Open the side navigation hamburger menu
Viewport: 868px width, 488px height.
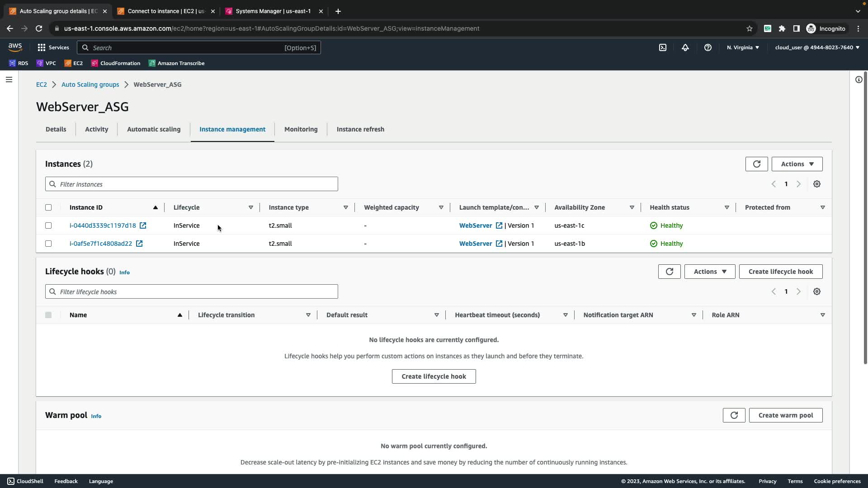point(9,80)
